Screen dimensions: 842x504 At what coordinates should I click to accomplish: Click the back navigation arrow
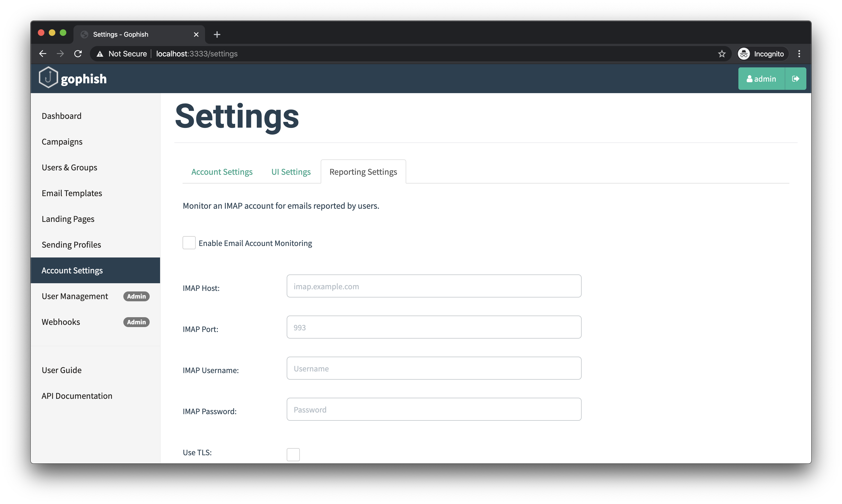(x=42, y=54)
